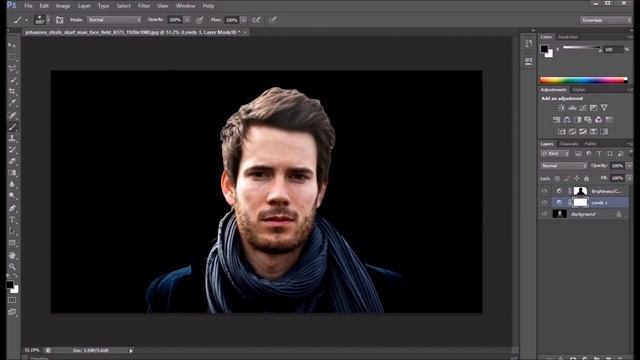Select the Path Selection tool
This screenshot has width=640, height=360.
coord(12,231)
